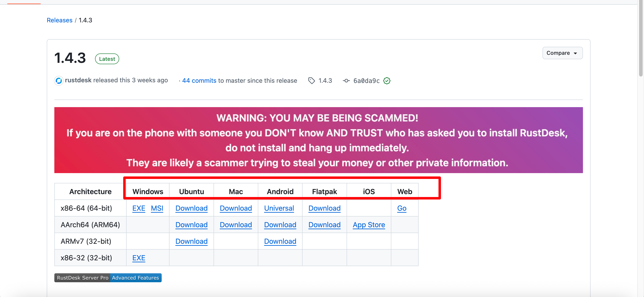Open the Compare dropdown
Viewport: 644px width, 297px height.
pos(562,53)
